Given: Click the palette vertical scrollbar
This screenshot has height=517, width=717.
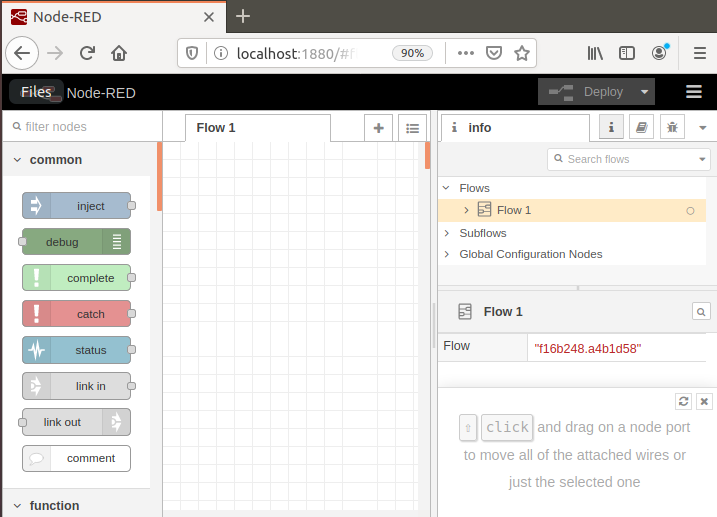Looking at the screenshot, I should point(160,176).
